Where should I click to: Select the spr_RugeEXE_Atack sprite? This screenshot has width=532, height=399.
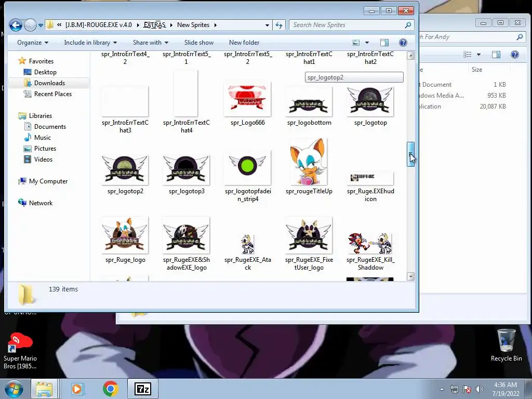click(247, 244)
